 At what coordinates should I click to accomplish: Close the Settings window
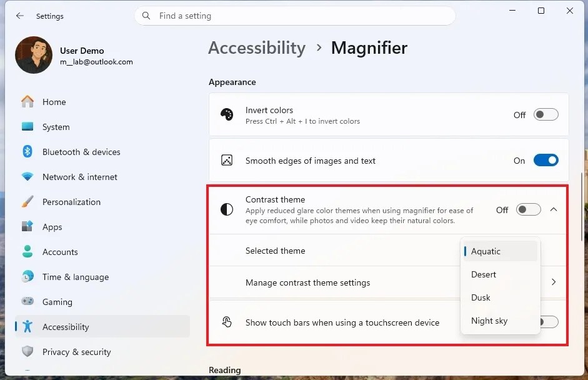(x=570, y=11)
